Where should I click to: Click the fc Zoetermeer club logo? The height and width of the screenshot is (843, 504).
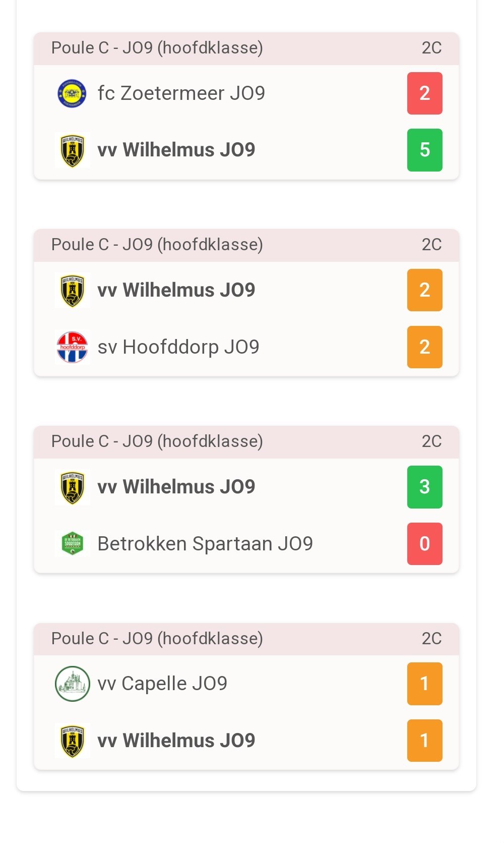tap(72, 93)
